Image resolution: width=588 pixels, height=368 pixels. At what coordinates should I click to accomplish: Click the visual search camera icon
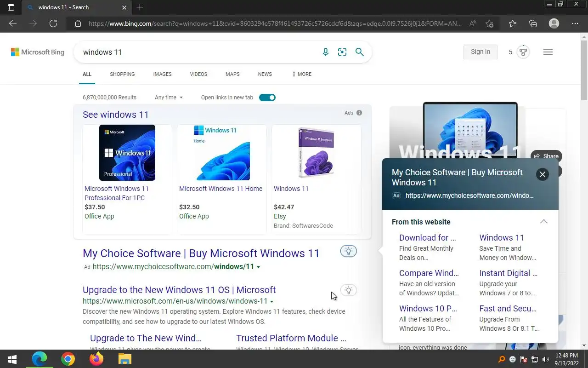[x=342, y=52]
